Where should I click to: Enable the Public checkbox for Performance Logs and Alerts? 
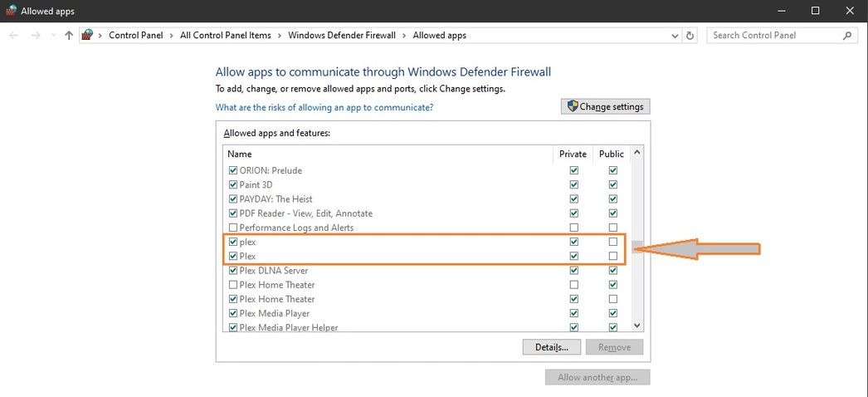click(612, 228)
